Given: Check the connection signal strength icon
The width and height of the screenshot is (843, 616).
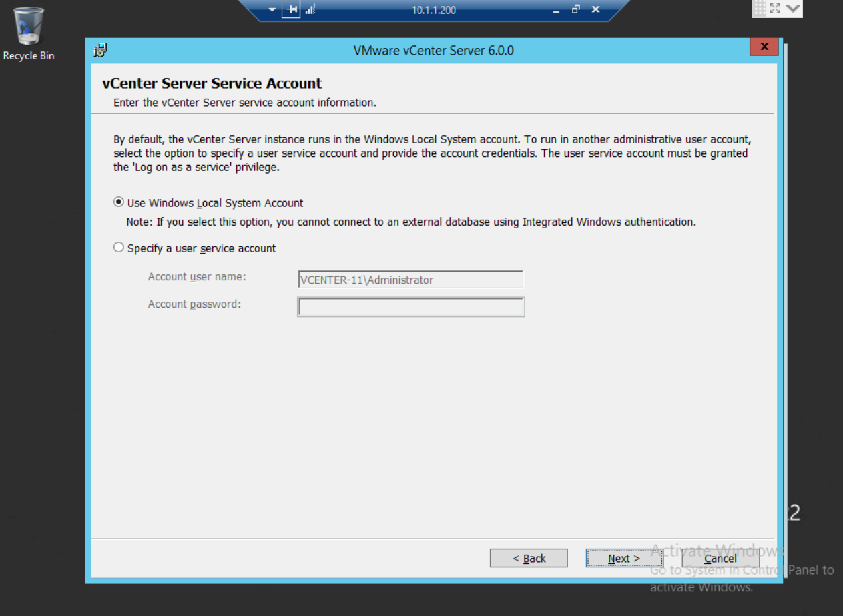Looking at the screenshot, I should coord(310,10).
